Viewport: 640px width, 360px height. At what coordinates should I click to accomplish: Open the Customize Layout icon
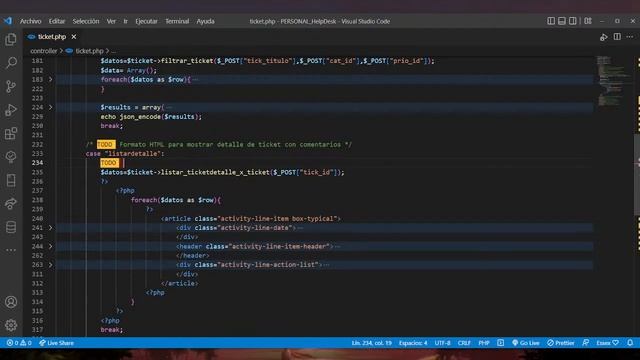[x=588, y=21]
